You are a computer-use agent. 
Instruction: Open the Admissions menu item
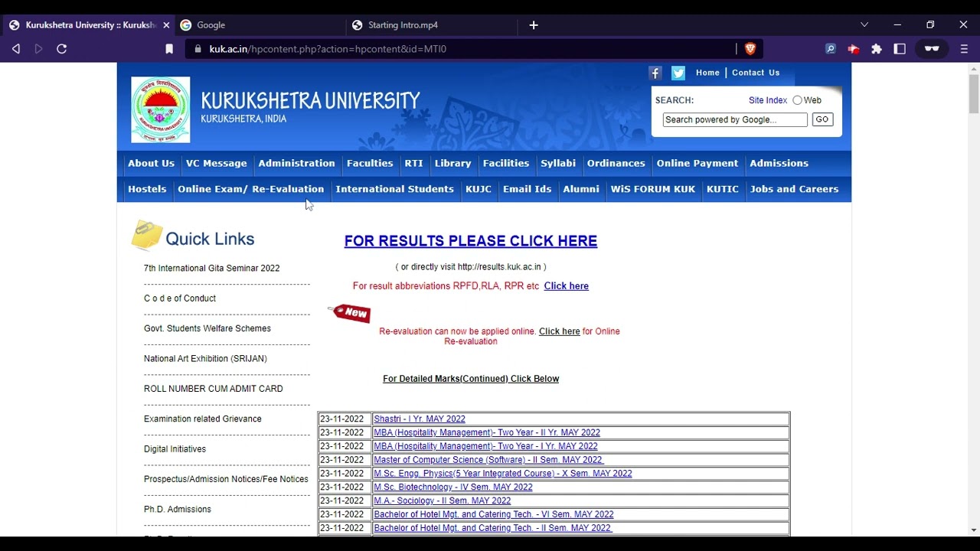point(779,163)
